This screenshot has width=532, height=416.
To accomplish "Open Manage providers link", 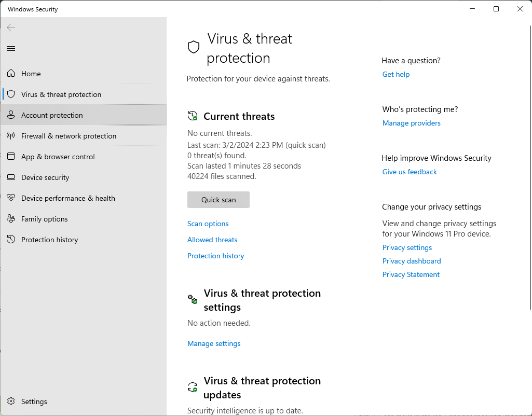I will point(412,123).
